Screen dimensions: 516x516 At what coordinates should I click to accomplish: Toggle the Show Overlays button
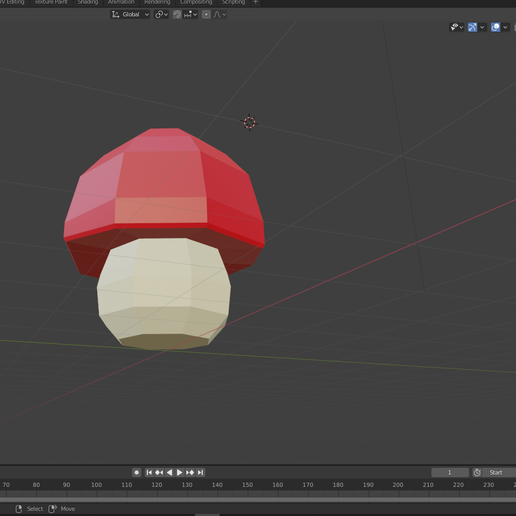click(495, 27)
